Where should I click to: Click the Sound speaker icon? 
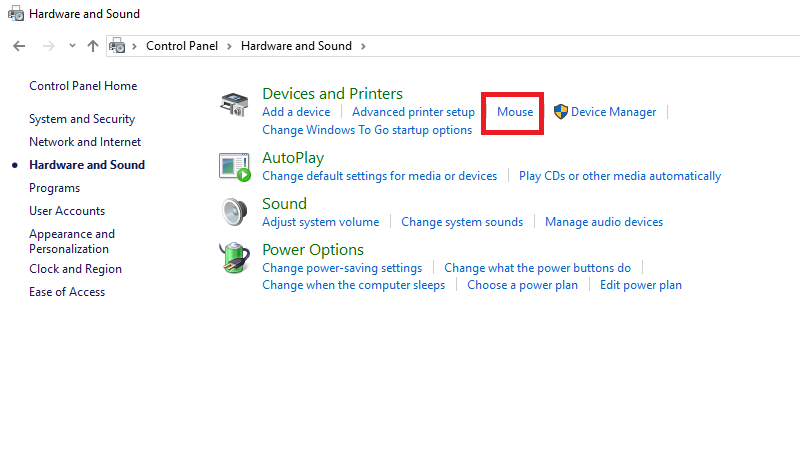(234, 213)
